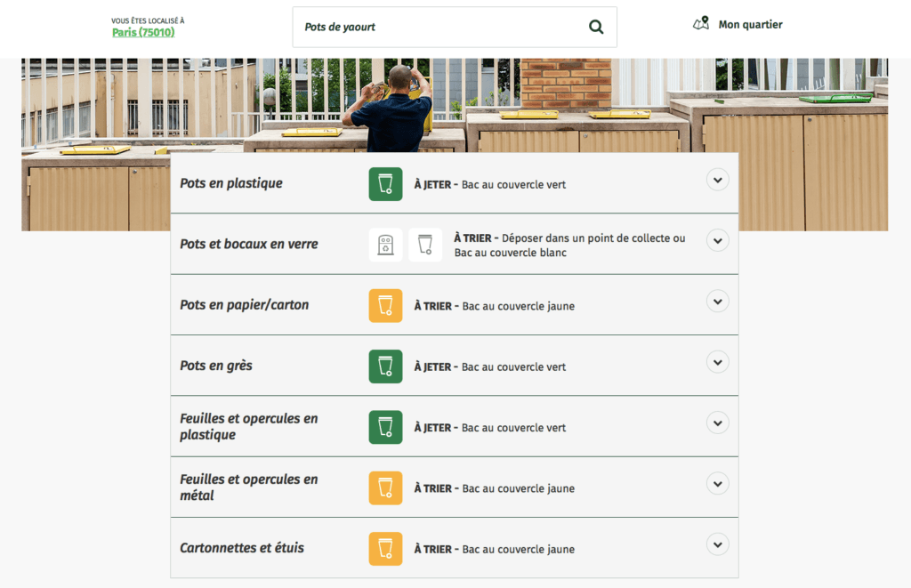This screenshot has width=911, height=588.
Task: Select the Pots en plastique title
Action: click(x=231, y=183)
